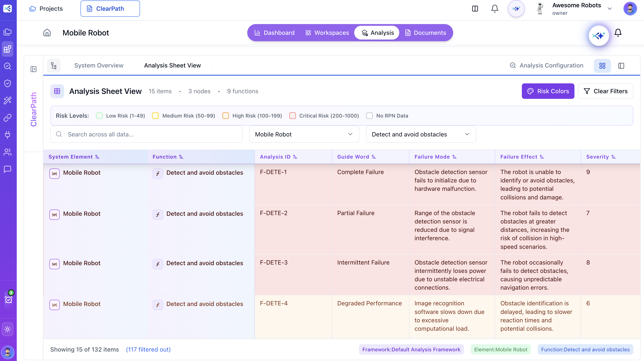This screenshot has height=361, width=644.
Task: Open the security shield panel
Action: pos(8,83)
